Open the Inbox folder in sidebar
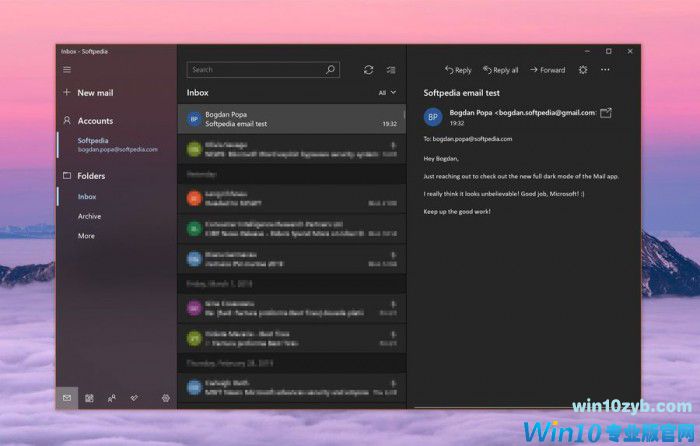The image size is (700, 446). click(x=87, y=196)
